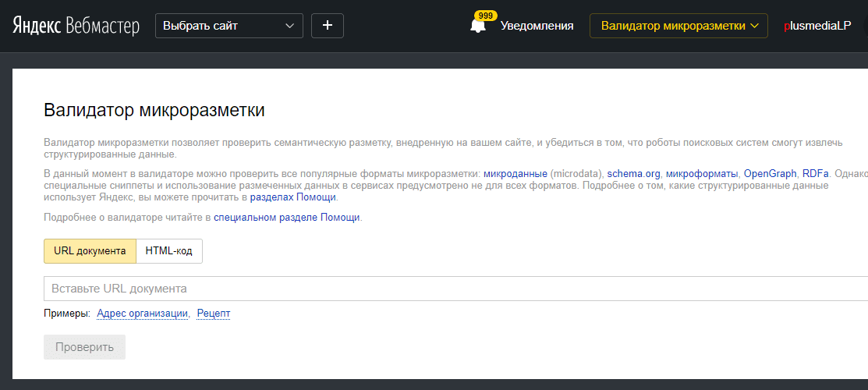Click the Рецепт example link

point(214,314)
